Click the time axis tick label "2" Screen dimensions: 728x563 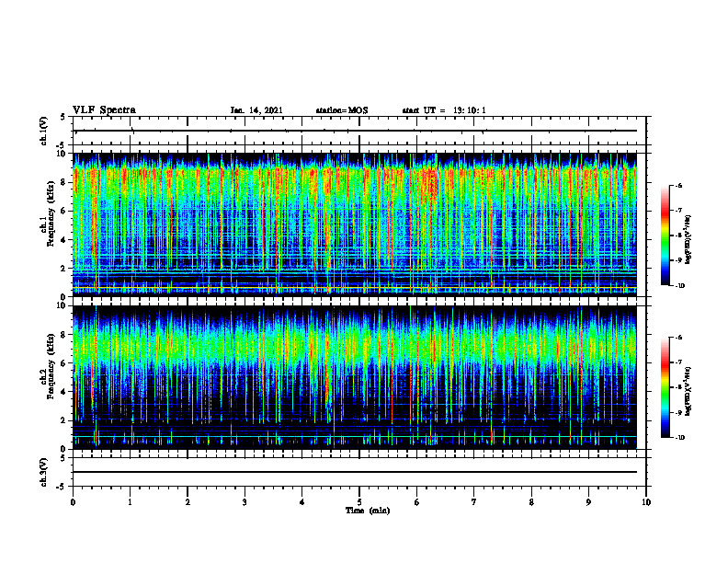tap(188, 502)
